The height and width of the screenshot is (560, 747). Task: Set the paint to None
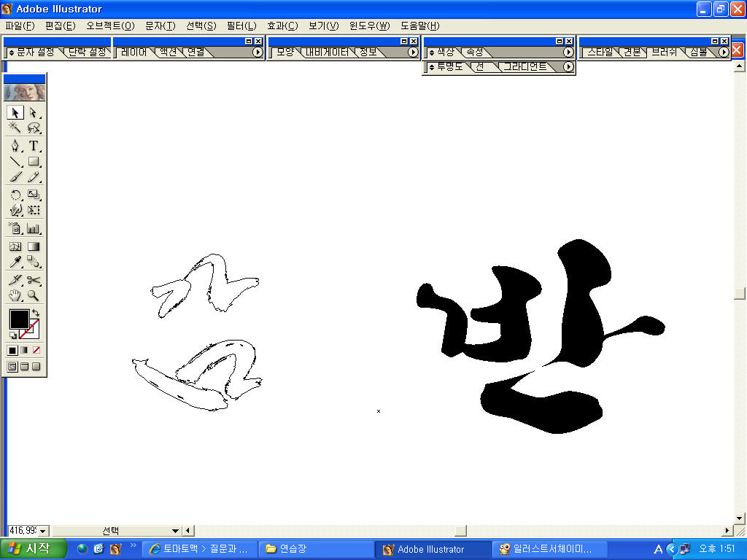point(36,351)
